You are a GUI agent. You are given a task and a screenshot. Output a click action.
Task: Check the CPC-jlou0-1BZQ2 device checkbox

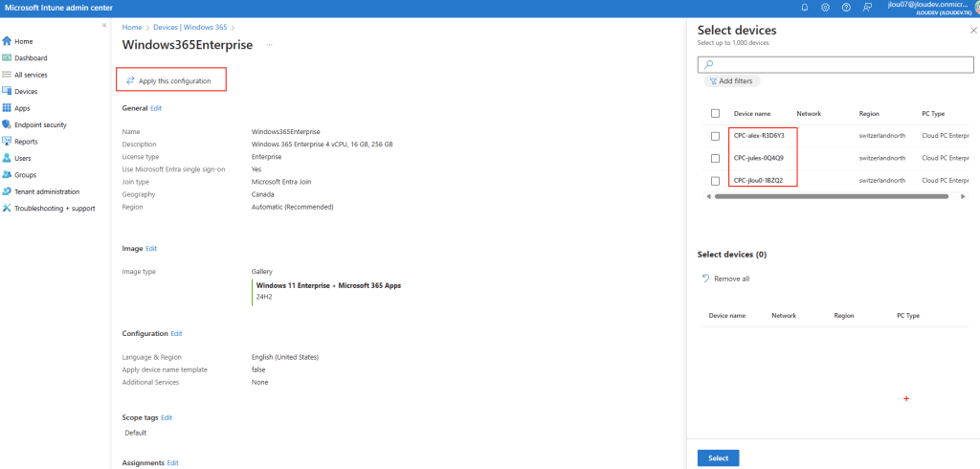(715, 181)
